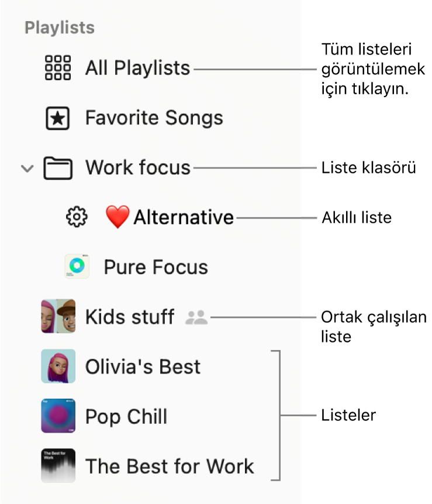Click the Work focus folder icon
The height and width of the screenshot is (504, 432).
click(x=57, y=167)
